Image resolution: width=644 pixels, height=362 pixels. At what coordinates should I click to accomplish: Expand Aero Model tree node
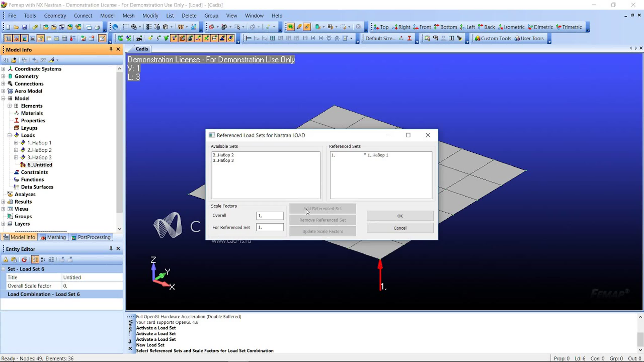point(3,91)
